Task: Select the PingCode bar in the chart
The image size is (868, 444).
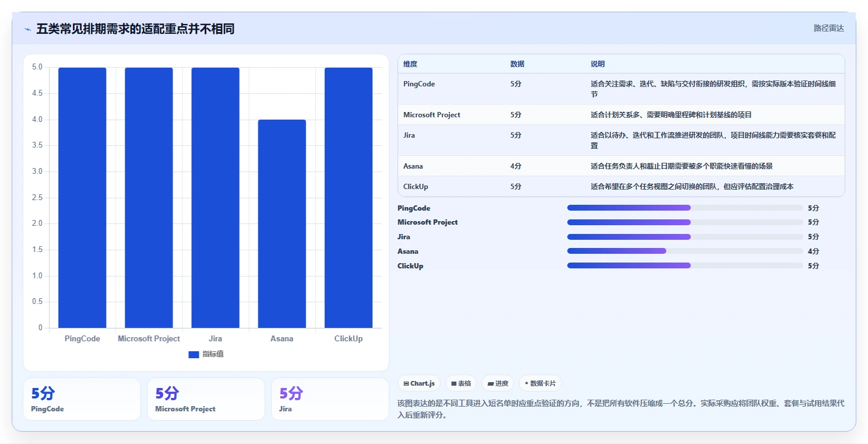Action: pos(82,198)
